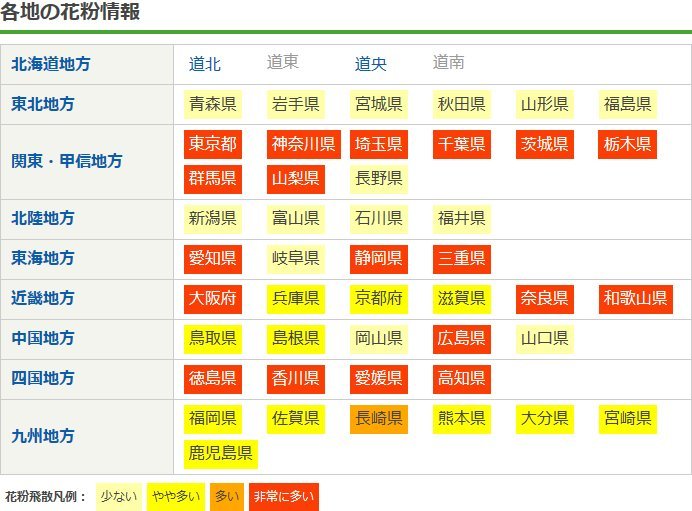The height and width of the screenshot is (511, 692).
Task: Open 大阪府 pollen information
Action: 213,298
